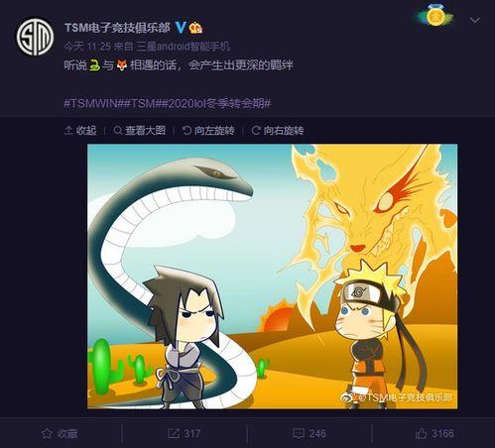Open comments via the 246 icon

(309, 433)
